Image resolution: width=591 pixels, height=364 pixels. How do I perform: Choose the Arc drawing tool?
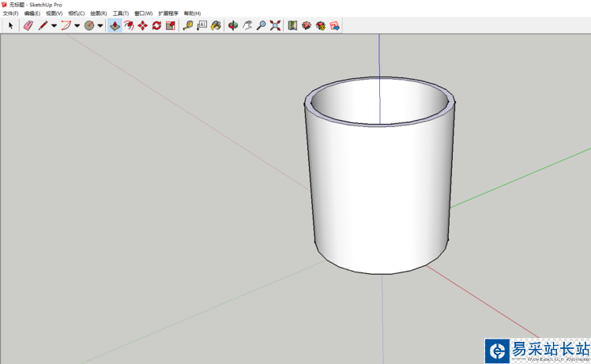(x=66, y=25)
